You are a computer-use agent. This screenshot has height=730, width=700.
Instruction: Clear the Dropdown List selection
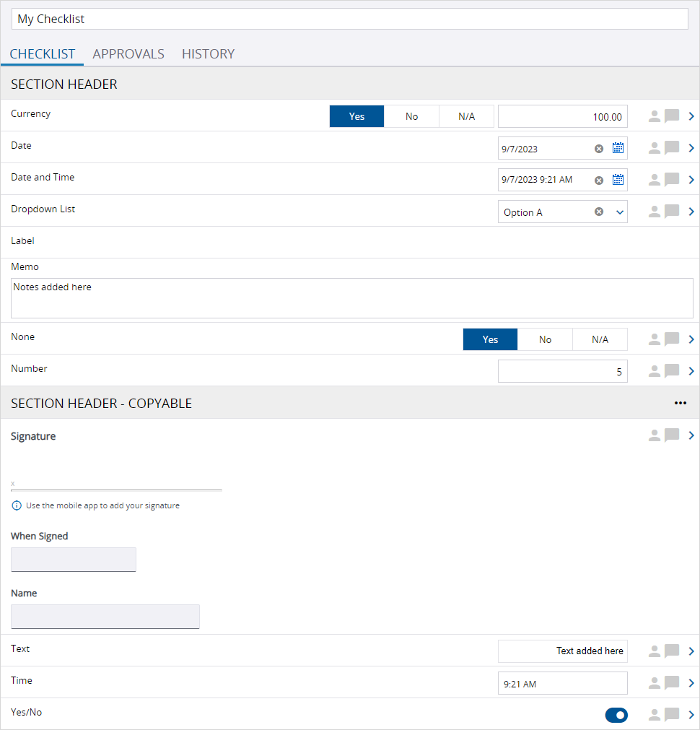599,212
